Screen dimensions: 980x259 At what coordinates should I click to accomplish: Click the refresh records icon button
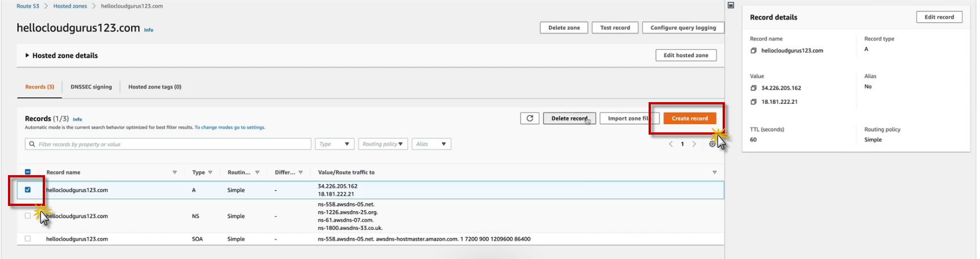pyautogui.click(x=530, y=118)
